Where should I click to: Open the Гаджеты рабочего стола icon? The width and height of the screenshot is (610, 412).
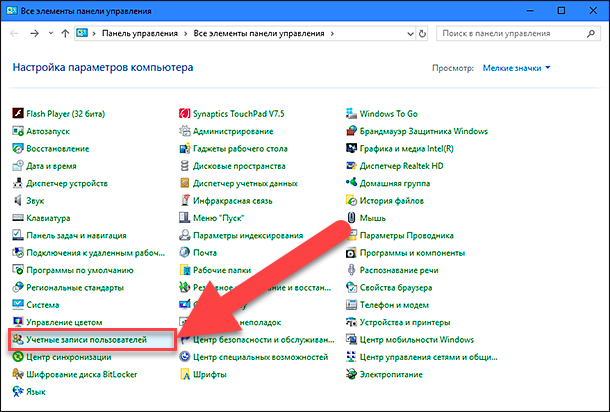(x=184, y=149)
